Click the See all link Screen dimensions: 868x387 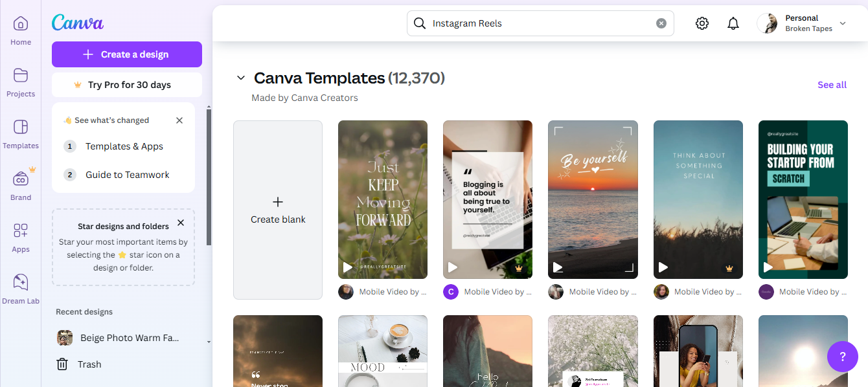832,85
